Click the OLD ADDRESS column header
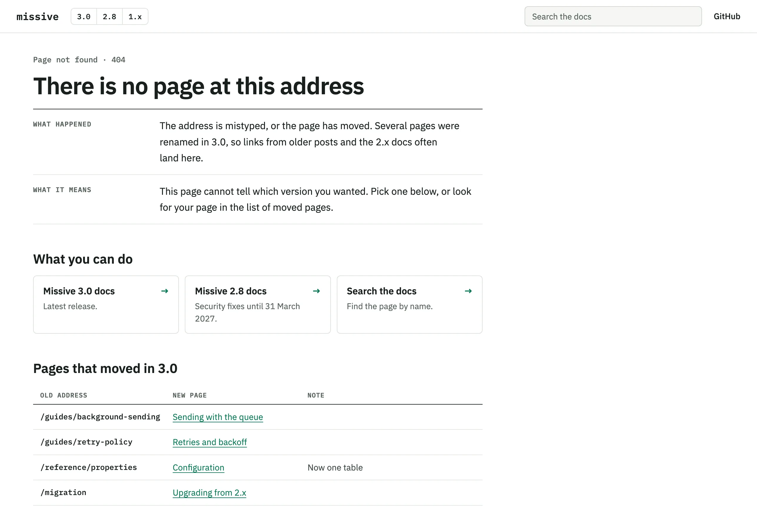Screen dimensions: 757x532 click(x=64, y=395)
